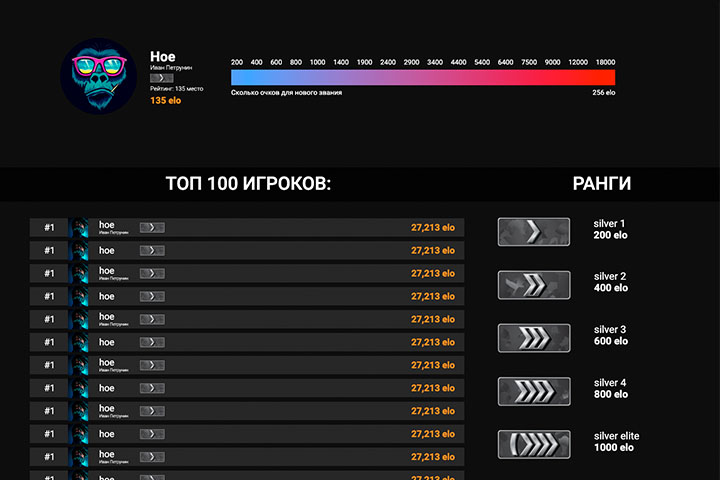The height and width of the screenshot is (480, 720).
Task: Select the ТОП 100 ИГРОКОВ heading
Action: [248, 184]
